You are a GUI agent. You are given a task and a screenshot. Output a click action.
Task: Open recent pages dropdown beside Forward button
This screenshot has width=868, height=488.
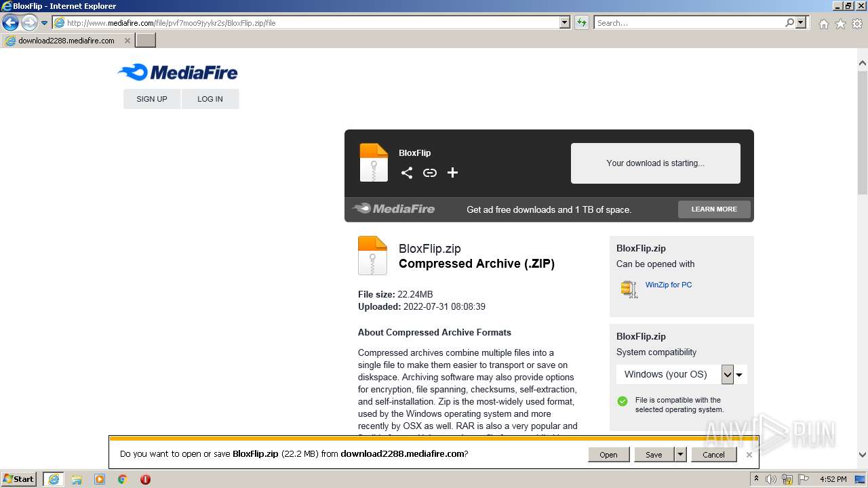point(44,23)
